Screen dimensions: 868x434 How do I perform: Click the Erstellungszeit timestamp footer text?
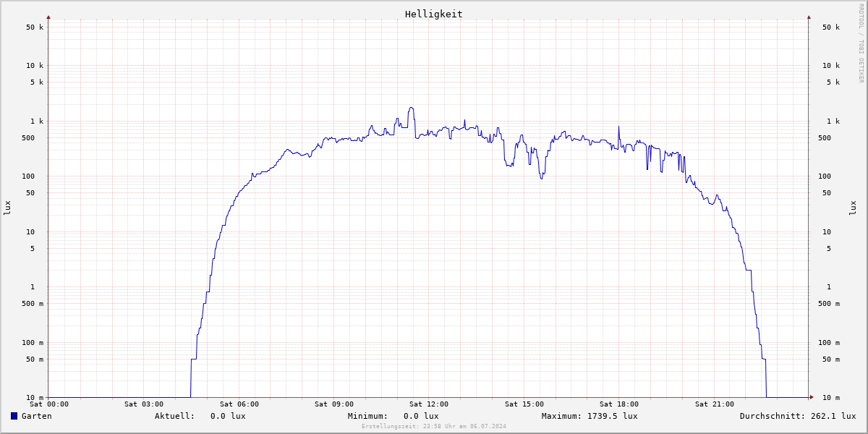tap(434, 426)
